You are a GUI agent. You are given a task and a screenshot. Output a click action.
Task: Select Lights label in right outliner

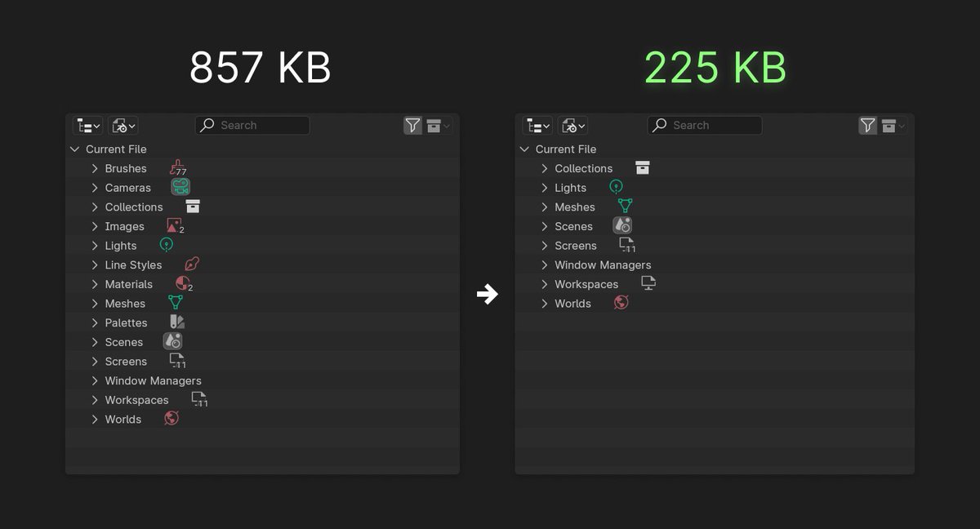pos(571,188)
